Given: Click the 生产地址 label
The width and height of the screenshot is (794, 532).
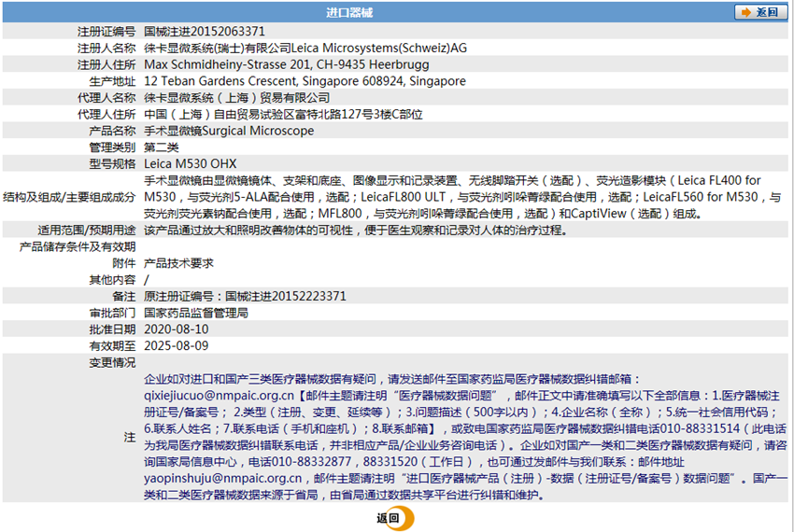Looking at the screenshot, I should coord(112,81).
